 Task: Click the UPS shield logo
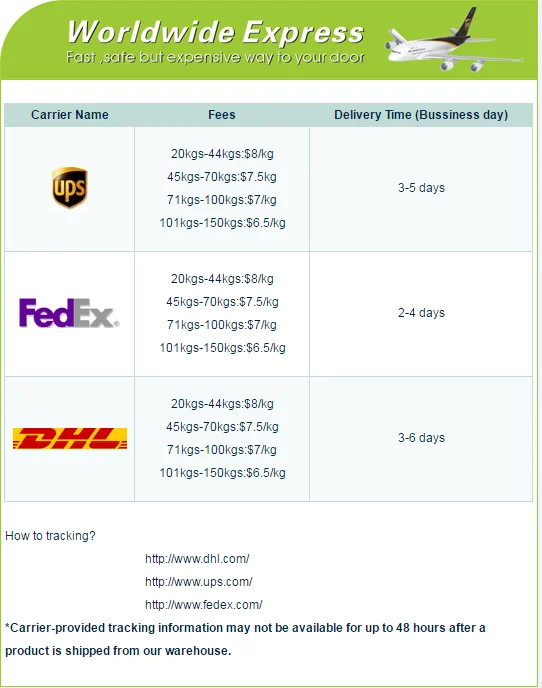tap(69, 187)
